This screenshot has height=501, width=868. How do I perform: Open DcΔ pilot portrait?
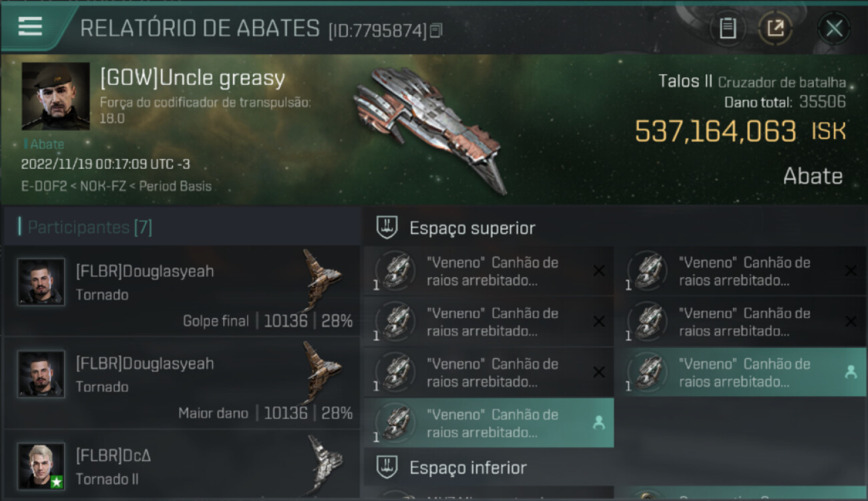pos(41,465)
